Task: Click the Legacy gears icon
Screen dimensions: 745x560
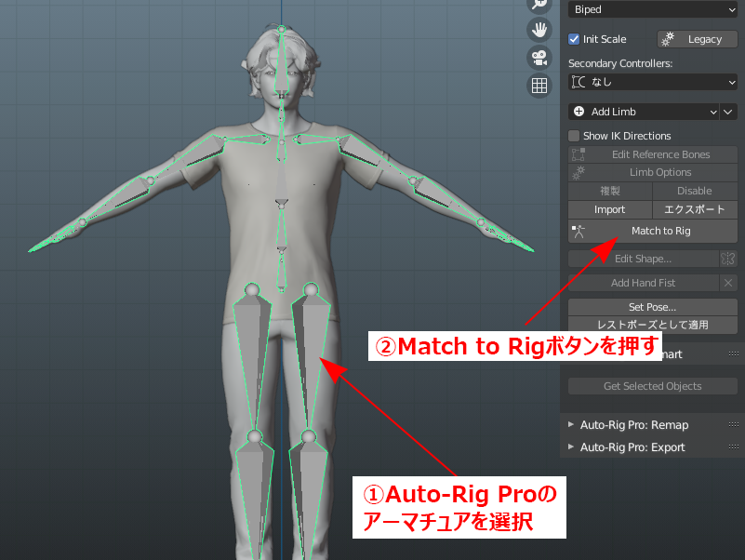Action: pos(668,39)
